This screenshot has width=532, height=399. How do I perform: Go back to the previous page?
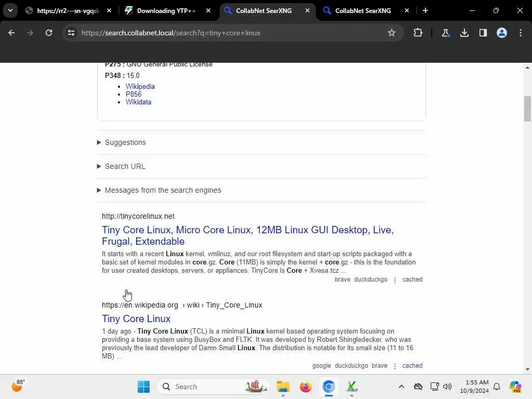tap(11, 33)
